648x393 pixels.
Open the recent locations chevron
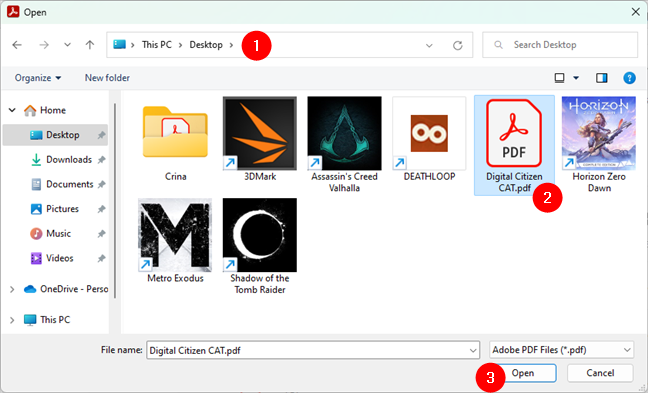(x=67, y=45)
